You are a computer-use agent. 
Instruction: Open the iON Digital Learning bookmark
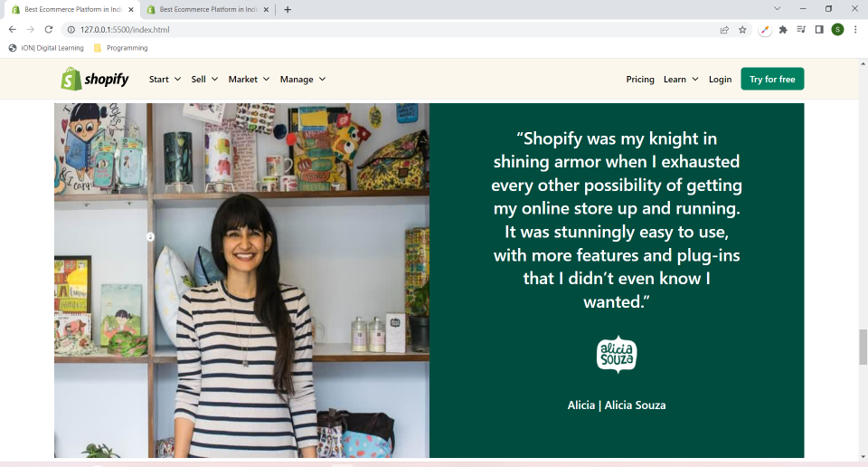point(46,48)
